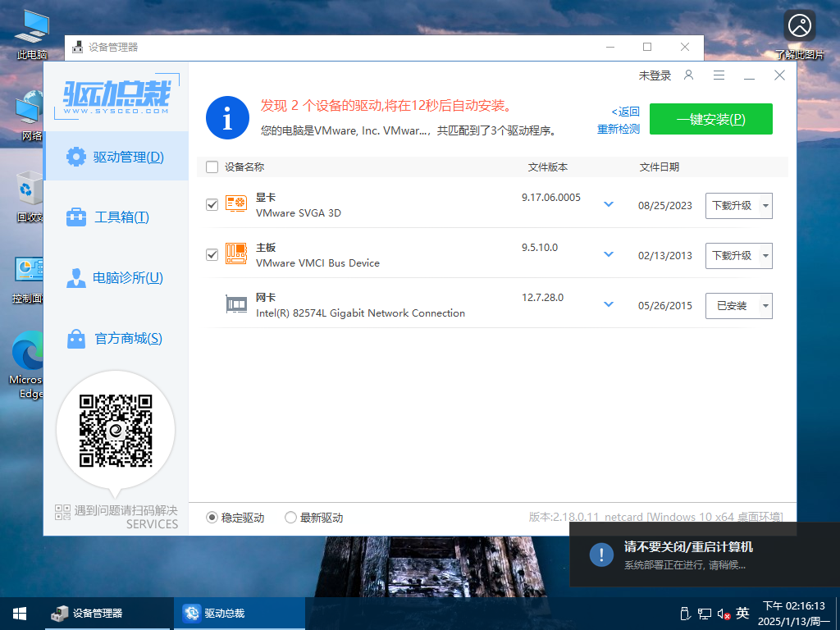Select the 控制面板 desktop icon

pos(28,279)
